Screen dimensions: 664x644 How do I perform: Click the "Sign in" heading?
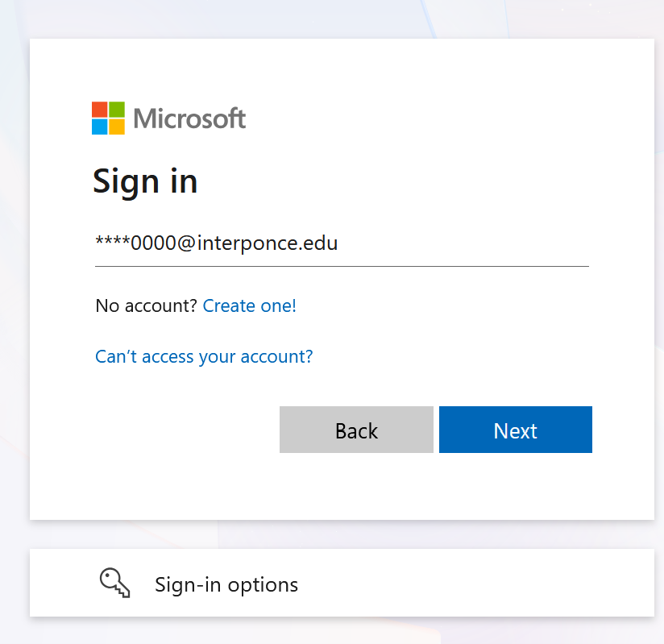145,181
